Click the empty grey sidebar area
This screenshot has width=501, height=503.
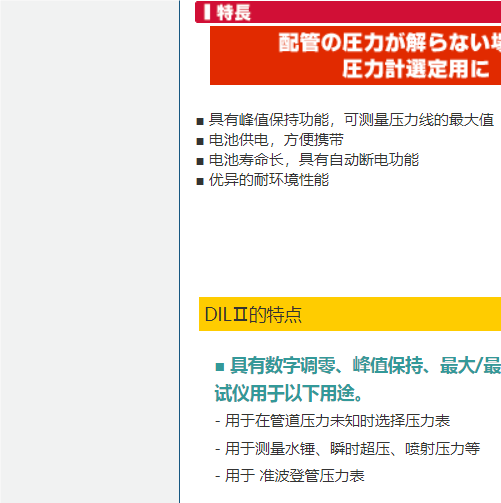[x=89, y=251]
